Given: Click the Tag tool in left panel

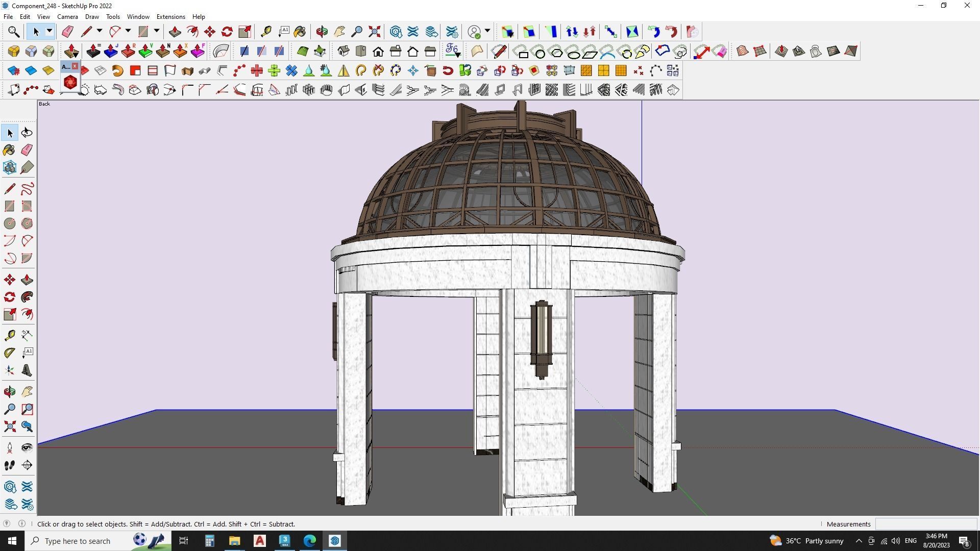Looking at the screenshot, I should coord(27,167).
